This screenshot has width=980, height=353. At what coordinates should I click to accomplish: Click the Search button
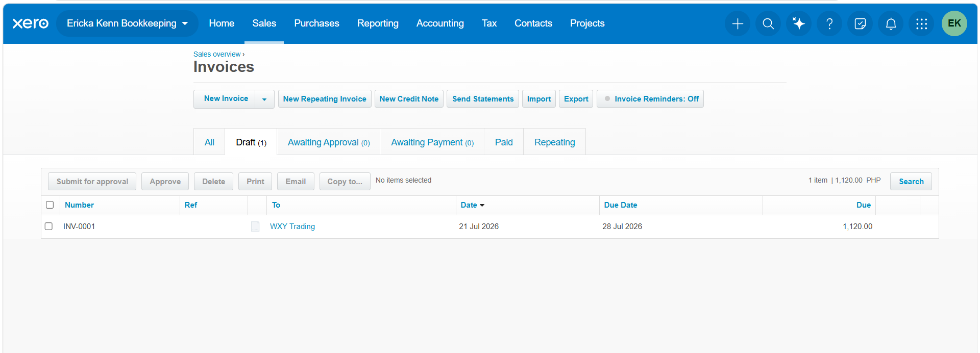point(911,181)
